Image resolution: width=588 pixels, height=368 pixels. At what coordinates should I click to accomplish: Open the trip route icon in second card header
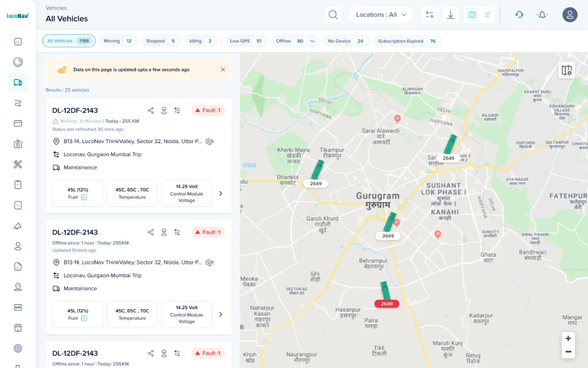pos(177,232)
